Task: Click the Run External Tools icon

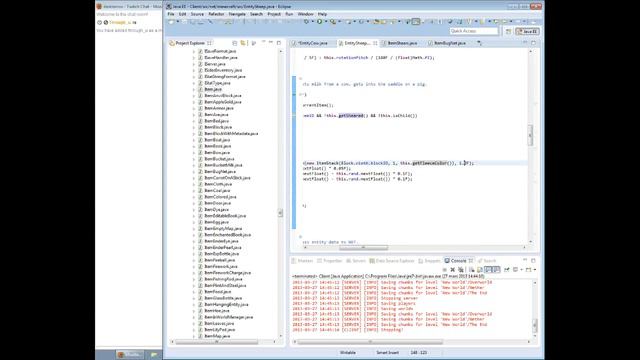Action: click(333, 22)
